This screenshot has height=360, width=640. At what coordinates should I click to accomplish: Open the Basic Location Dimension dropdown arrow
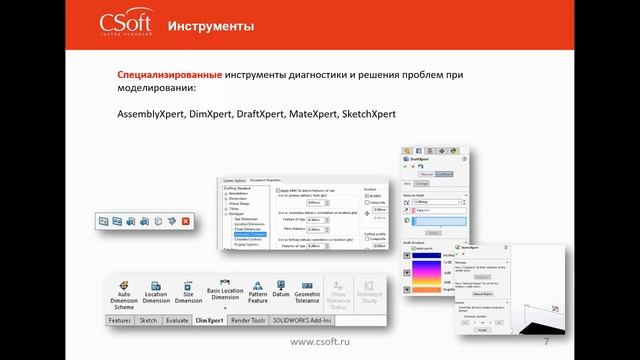click(224, 308)
